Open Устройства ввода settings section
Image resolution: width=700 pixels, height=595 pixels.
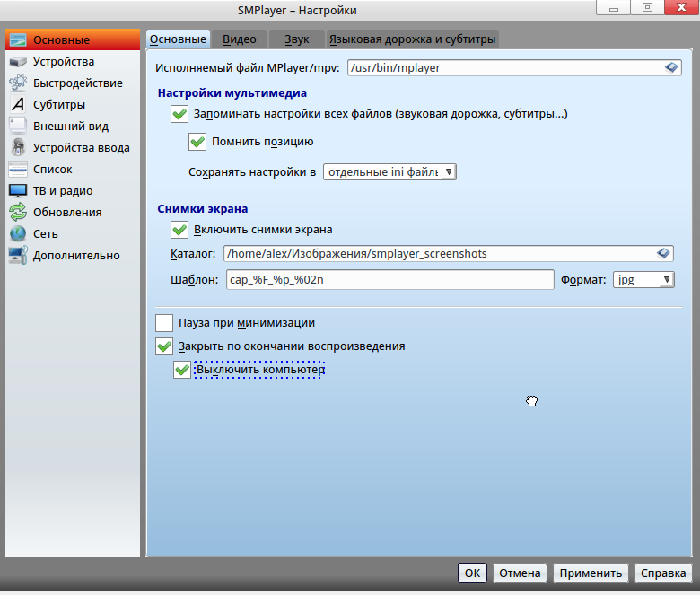(73, 147)
